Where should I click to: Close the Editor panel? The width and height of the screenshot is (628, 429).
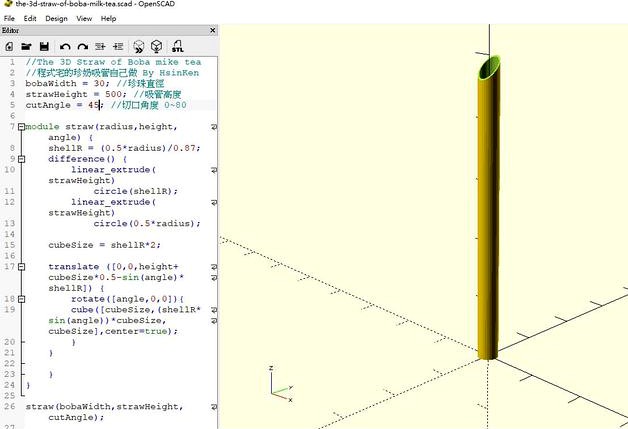pyautogui.click(x=212, y=31)
